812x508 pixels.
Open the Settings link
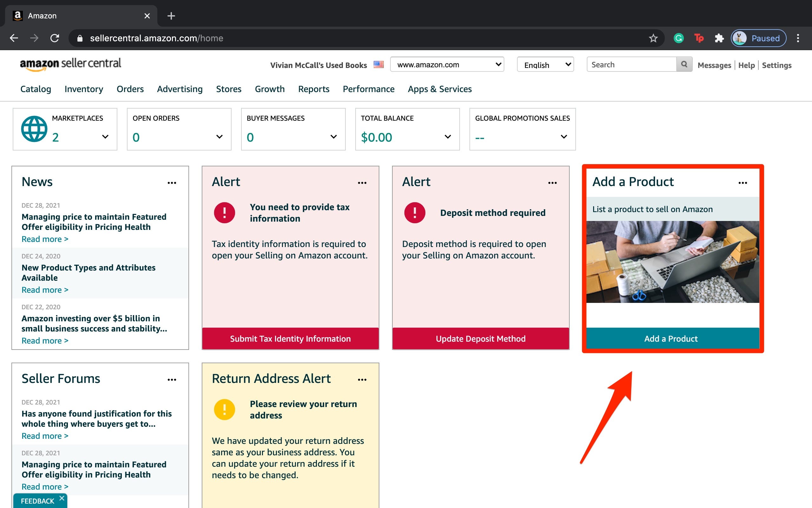(x=776, y=65)
